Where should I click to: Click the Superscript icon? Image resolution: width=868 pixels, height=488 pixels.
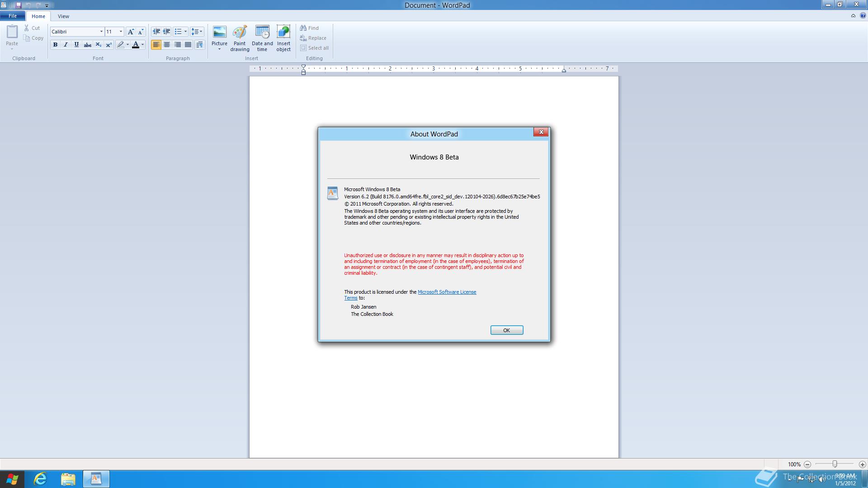click(108, 45)
